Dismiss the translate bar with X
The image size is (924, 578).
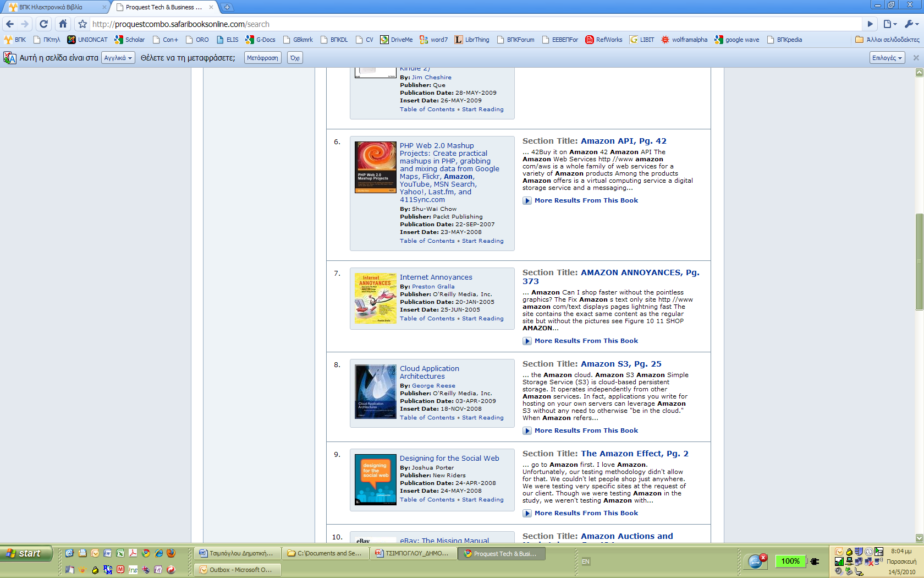click(916, 58)
